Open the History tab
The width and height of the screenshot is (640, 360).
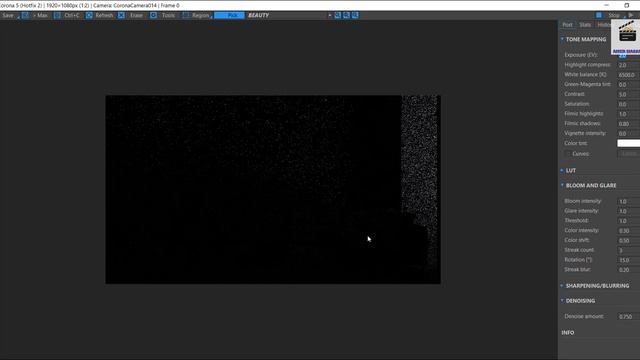tap(603, 25)
